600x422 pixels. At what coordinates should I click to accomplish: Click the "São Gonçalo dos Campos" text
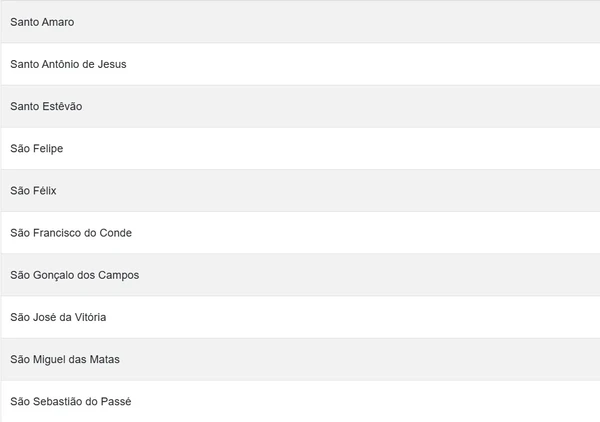click(x=74, y=275)
